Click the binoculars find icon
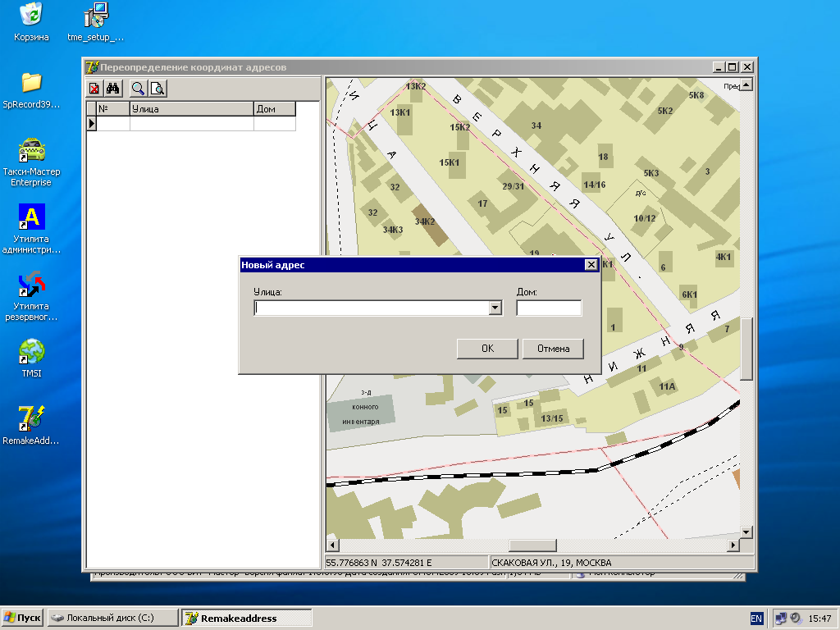Screen dimensions: 840x630 click(x=113, y=89)
